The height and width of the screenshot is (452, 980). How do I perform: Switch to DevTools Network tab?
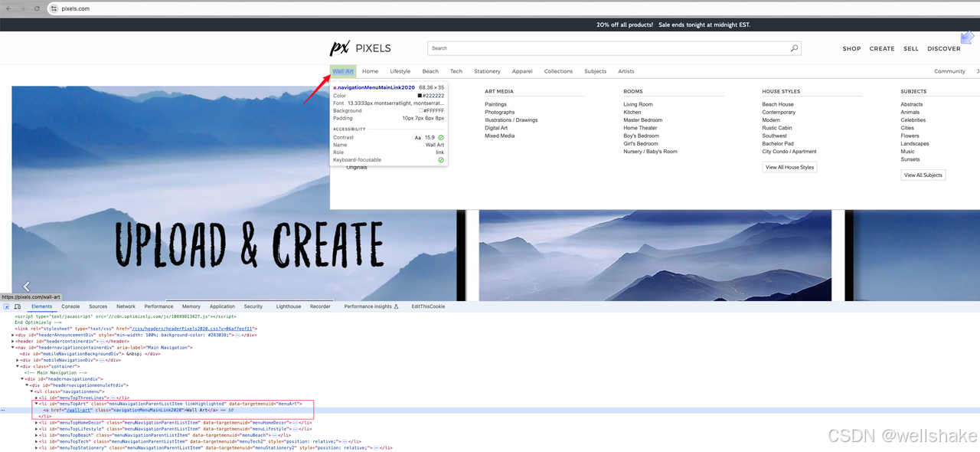click(x=126, y=306)
